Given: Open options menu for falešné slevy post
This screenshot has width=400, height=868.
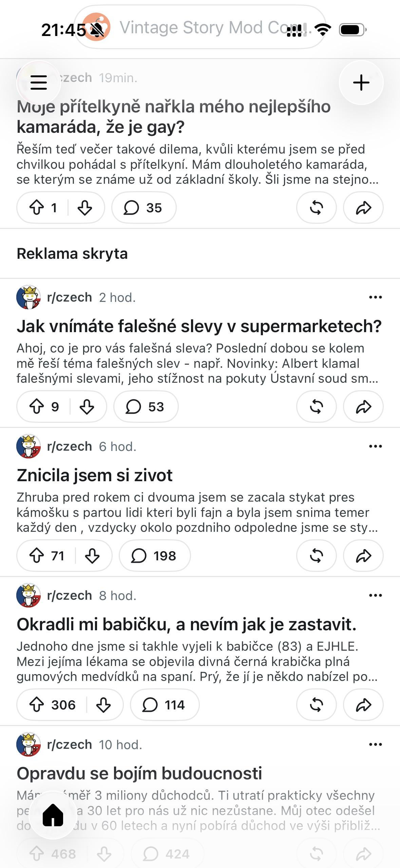Looking at the screenshot, I should [x=375, y=297].
